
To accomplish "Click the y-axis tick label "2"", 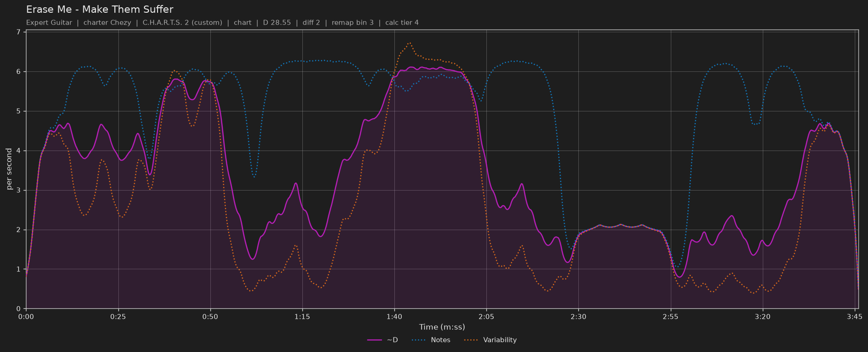I will pos(18,230).
